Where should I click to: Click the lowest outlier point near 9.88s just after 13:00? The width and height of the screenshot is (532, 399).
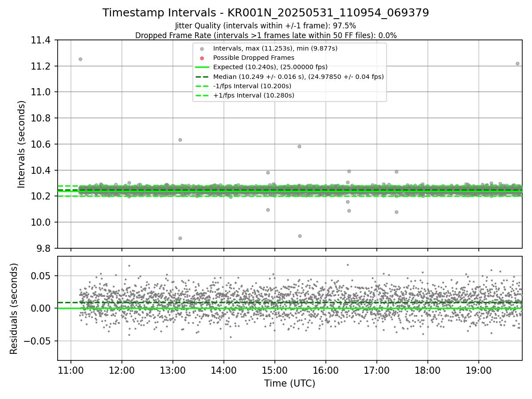coord(180,238)
